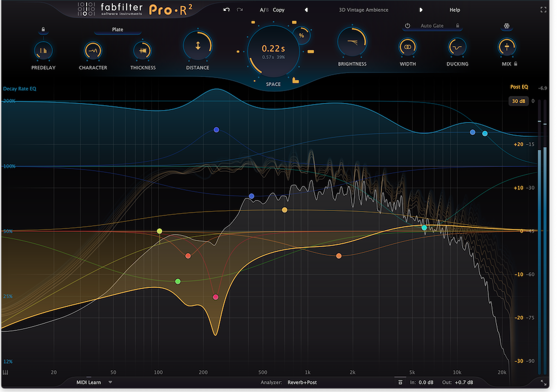
Task: Click the output options icon in bottom bar
Action: pos(401,382)
